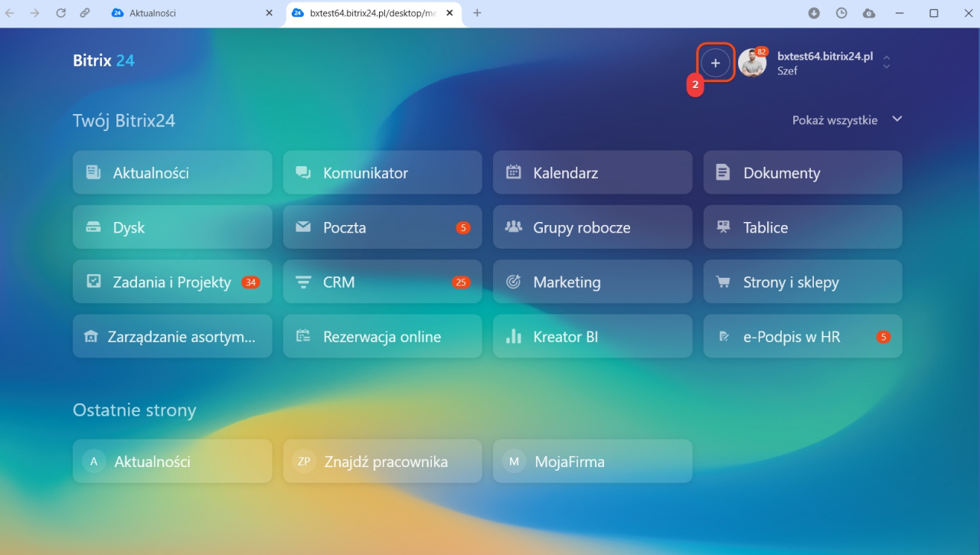Image resolution: width=980 pixels, height=555 pixels.
Task: Click the Dysk drive icon
Action: pyautogui.click(x=93, y=227)
